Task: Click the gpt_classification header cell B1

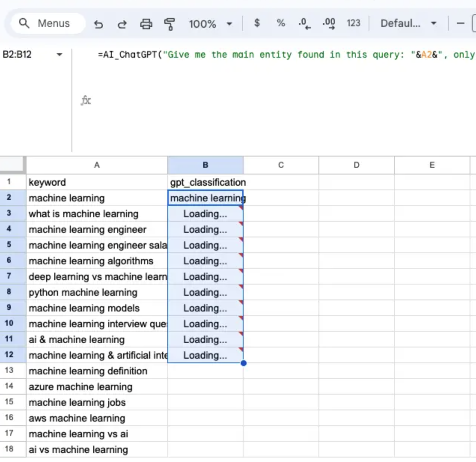Action: [205, 182]
